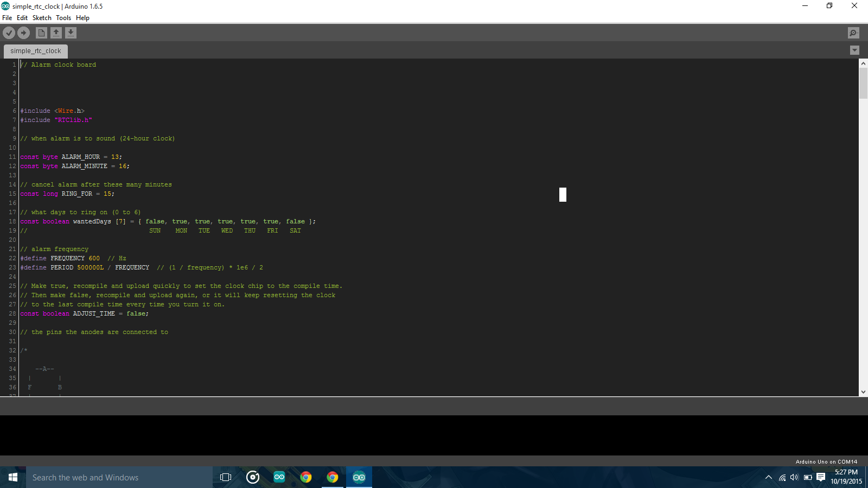Open second Chrome taskbar icon
This screenshot has width=868, height=488.
(x=333, y=477)
